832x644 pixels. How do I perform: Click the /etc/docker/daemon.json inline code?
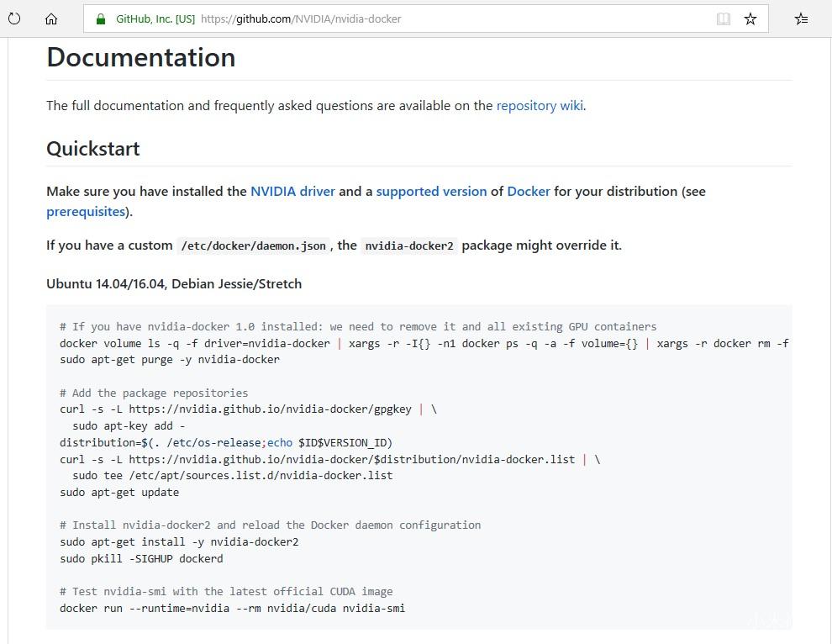[x=253, y=245]
